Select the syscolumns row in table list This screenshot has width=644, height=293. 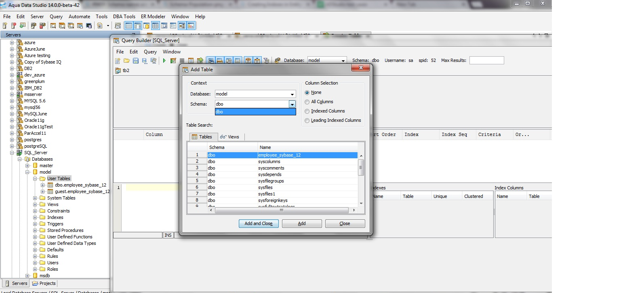coord(273,161)
